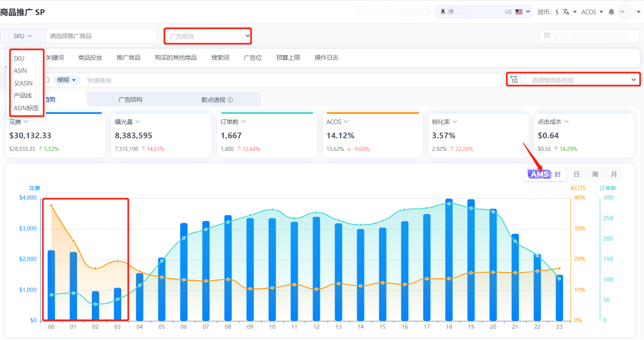Switch to the 预算上限 tab
644x340 pixels.
point(288,58)
